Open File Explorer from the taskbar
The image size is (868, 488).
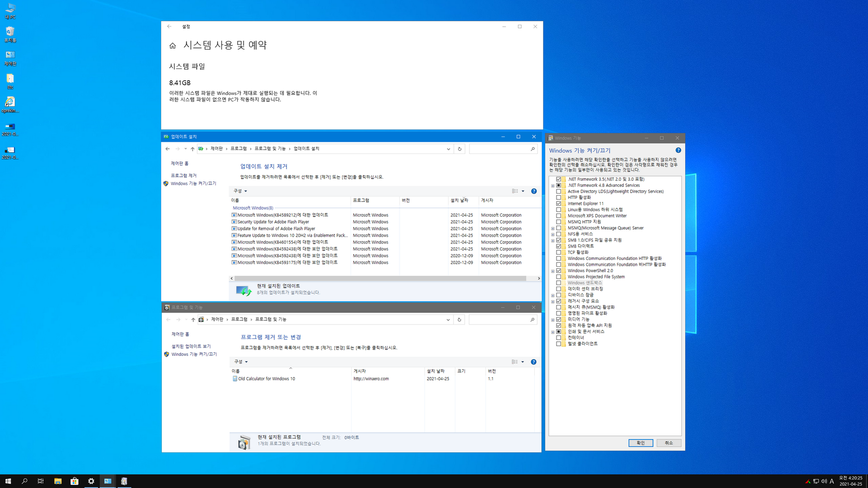58,481
